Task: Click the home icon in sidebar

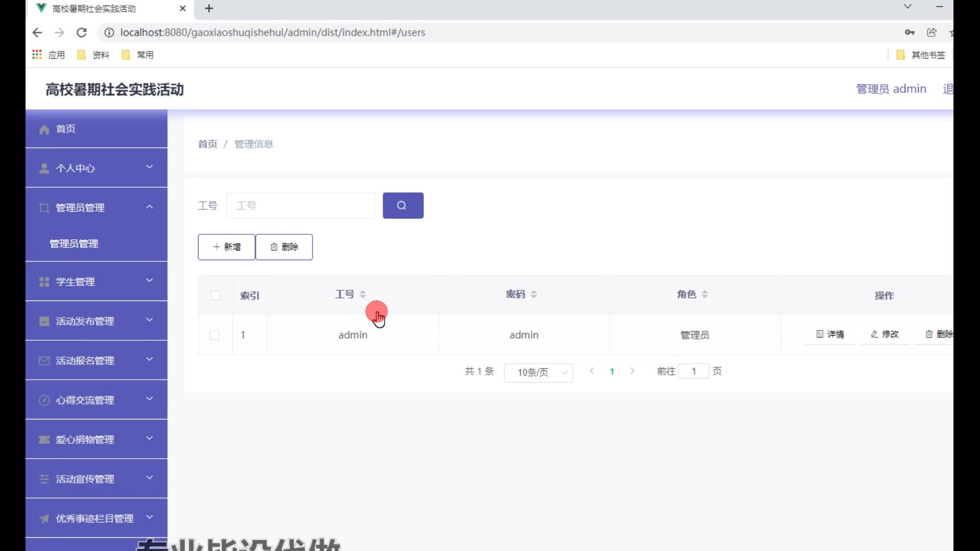Action: (x=44, y=130)
